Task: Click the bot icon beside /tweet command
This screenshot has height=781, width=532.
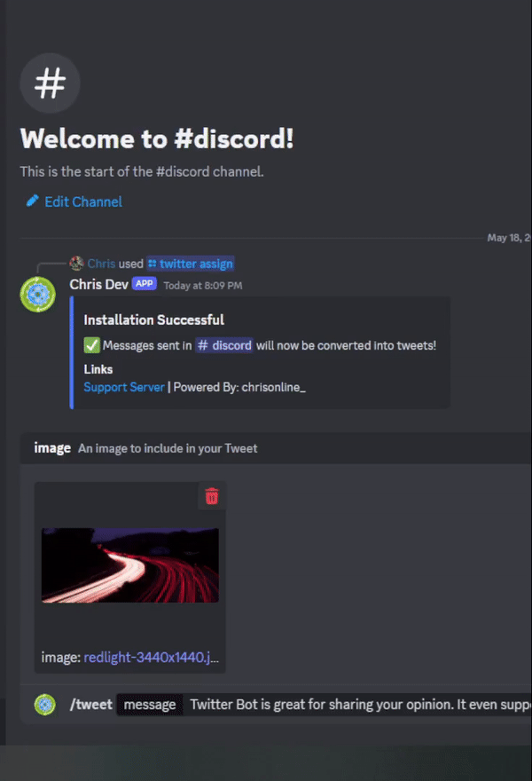Action: 45,705
